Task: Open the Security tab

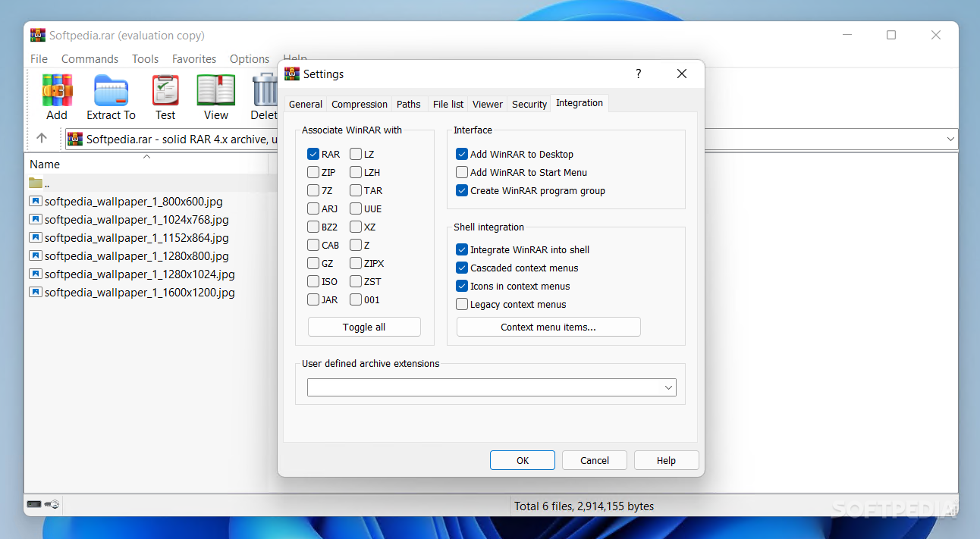Action: [x=529, y=104]
